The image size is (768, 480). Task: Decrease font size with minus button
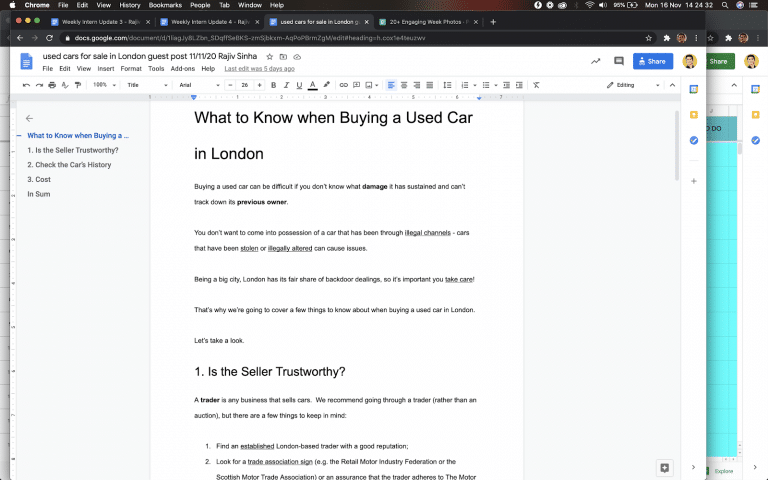[230, 85]
